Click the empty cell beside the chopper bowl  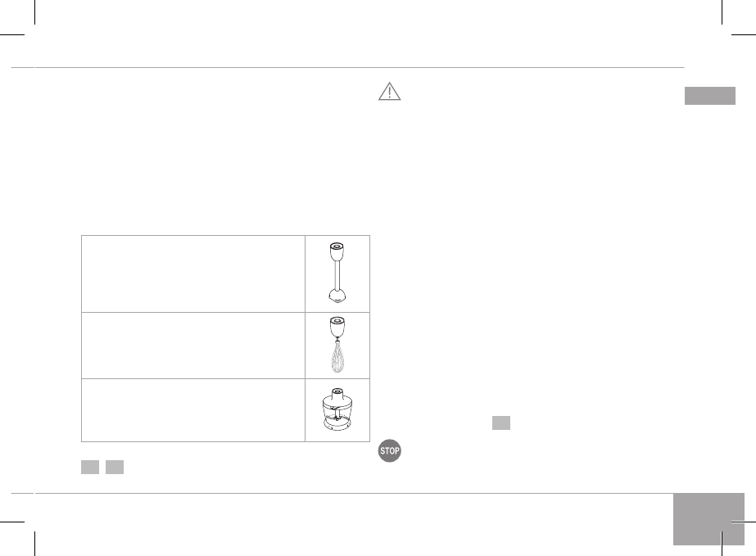coord(193,409)
